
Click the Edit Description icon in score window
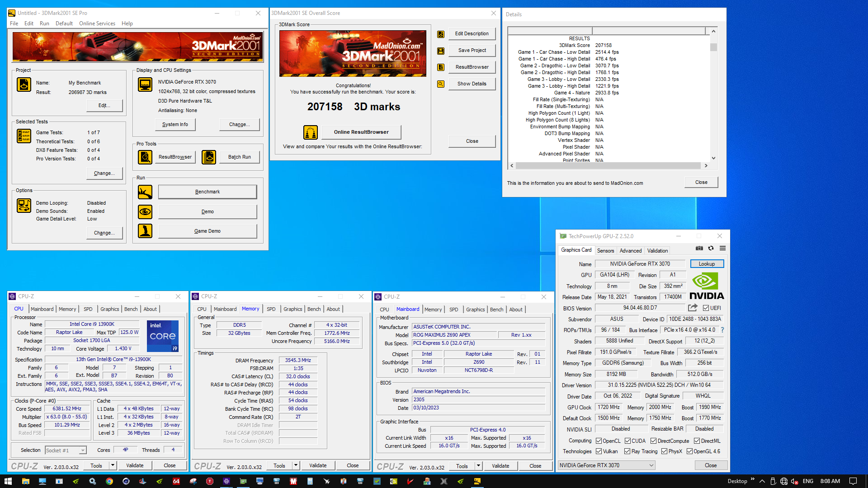[441, 34]
